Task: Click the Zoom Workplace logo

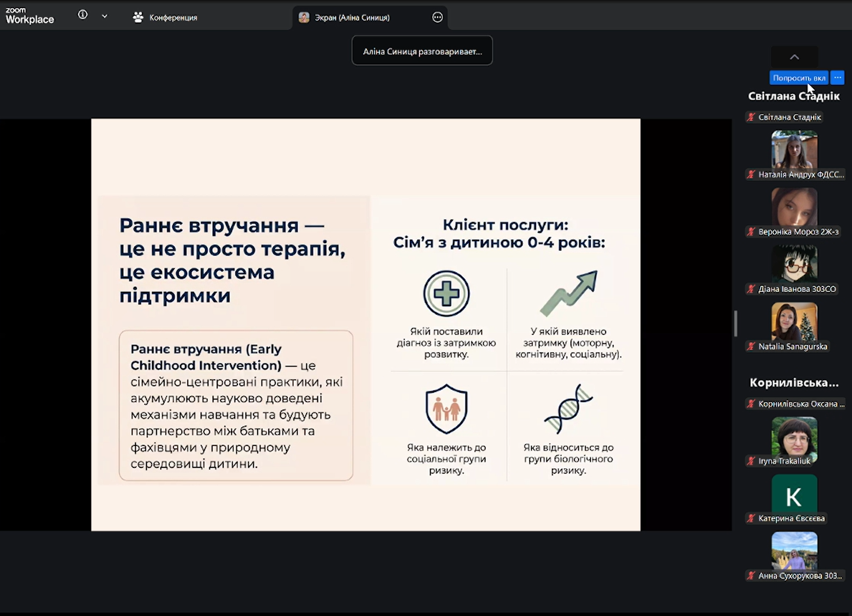Action: (29, 16)
